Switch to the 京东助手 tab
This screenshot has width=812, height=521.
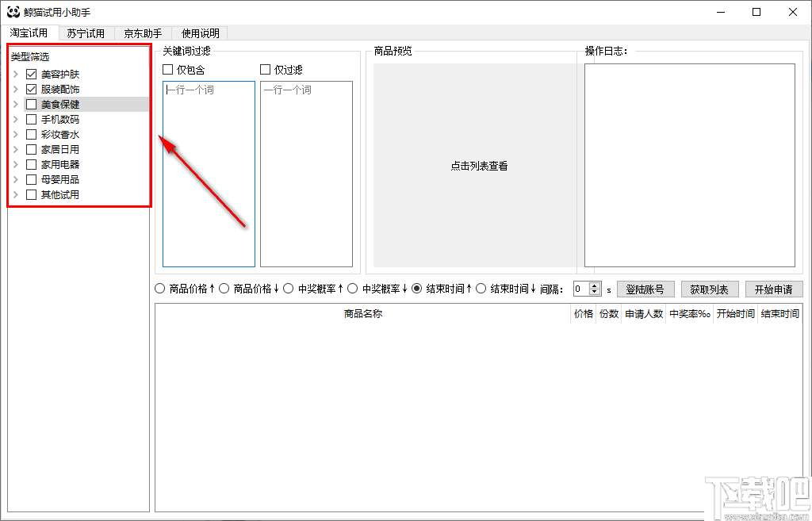click(x=143, y=33)
